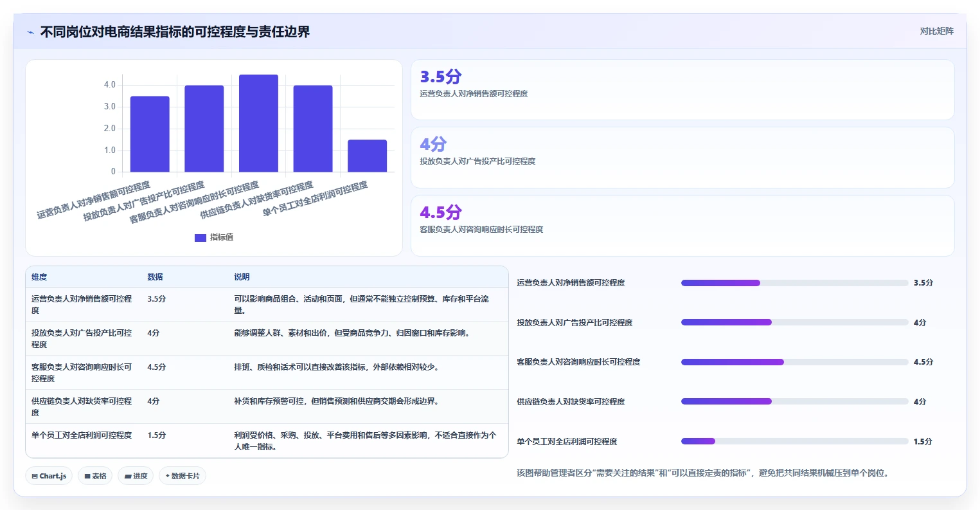The width and height of the screenshot is (980, 510).
Task: Click description 排班、质检和话术可以直接改善该指标
Action: pyautogui.click(x=337, y=367)
